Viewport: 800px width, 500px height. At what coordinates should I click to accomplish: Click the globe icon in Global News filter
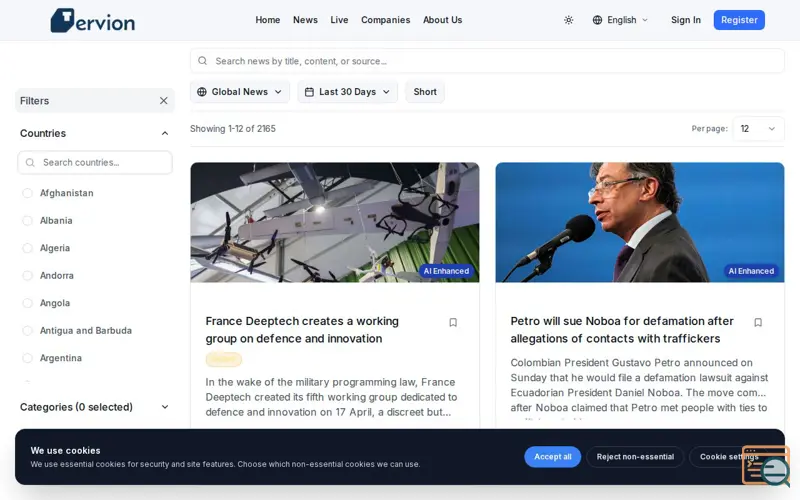pyautogui.click(x=202, y=92)
